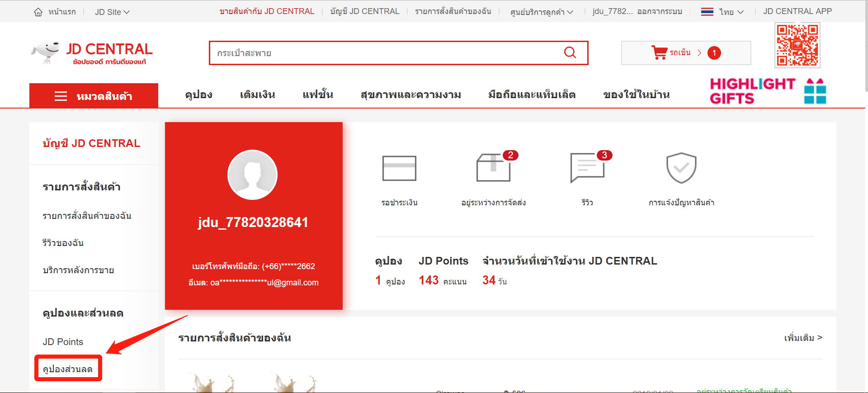Viewport: 868px width, 393px height.
Task: Click the คูปองและส่วนลด sidebar section heading
Action: (x=83, y=313)
